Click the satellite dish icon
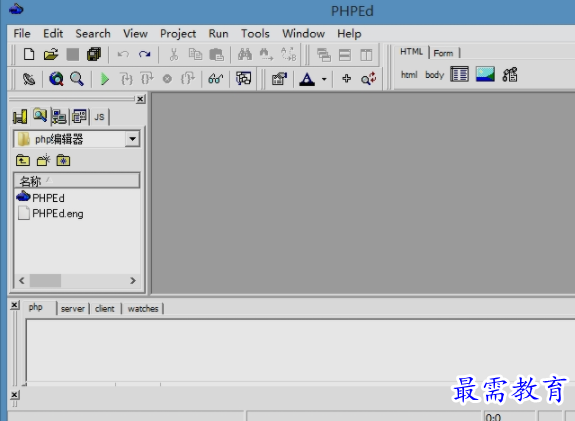The width and height of the screenshot is (575, 421). [29, 79]
